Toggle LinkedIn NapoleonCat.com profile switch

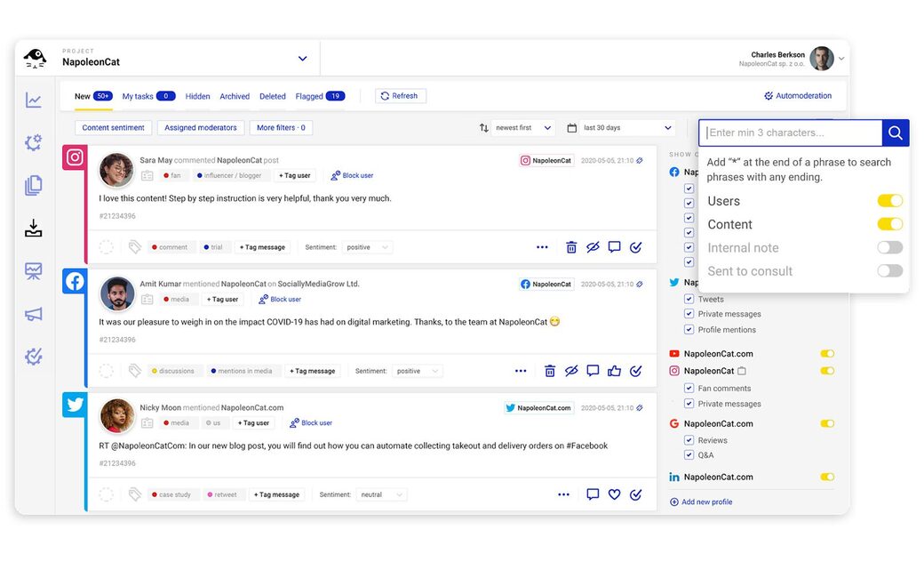tap(827, 477)
